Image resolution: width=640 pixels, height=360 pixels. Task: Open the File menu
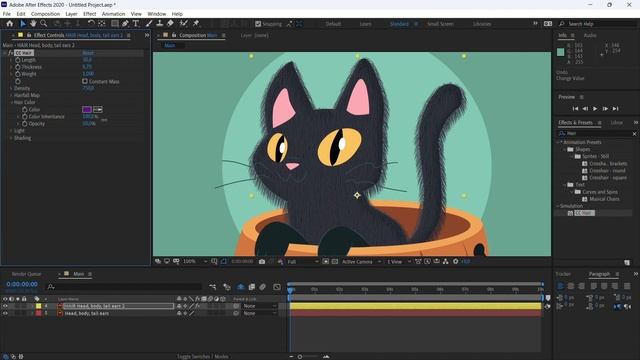[x=7, y=14]
